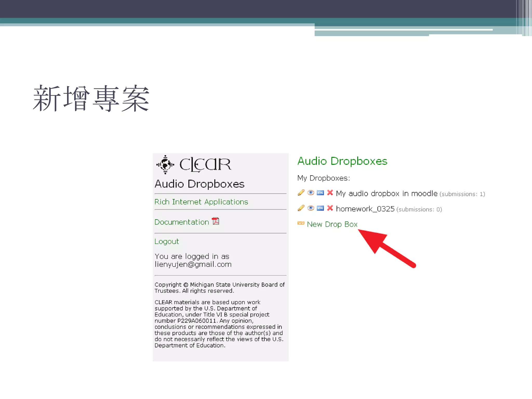532x399 pixels.
Task: Click edit pencil for My audio dropbox in moodle
Action: click(301, 193)
